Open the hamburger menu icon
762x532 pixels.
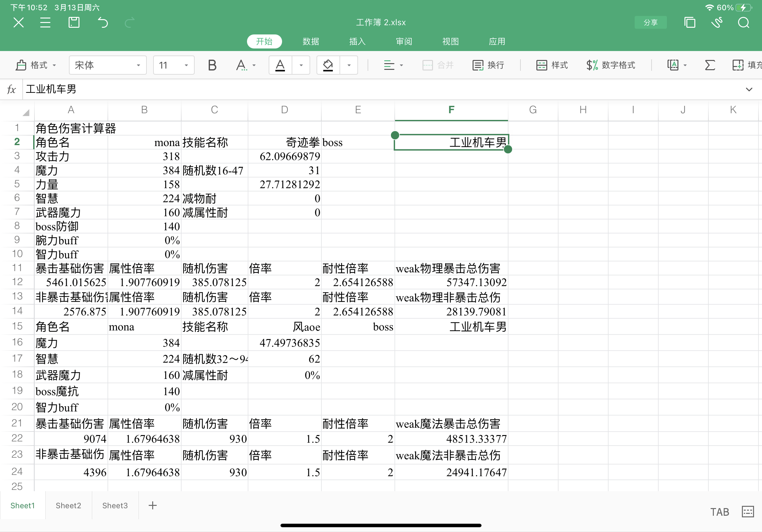(x=45, y=23)
